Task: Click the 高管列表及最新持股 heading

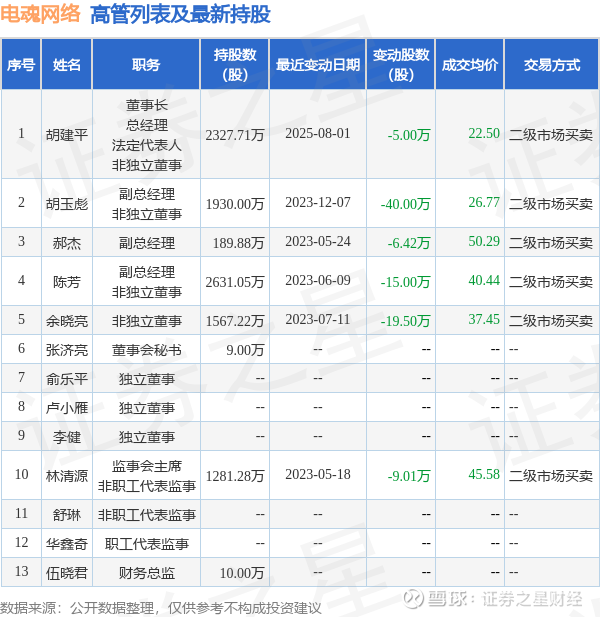Action: point(180,15)
